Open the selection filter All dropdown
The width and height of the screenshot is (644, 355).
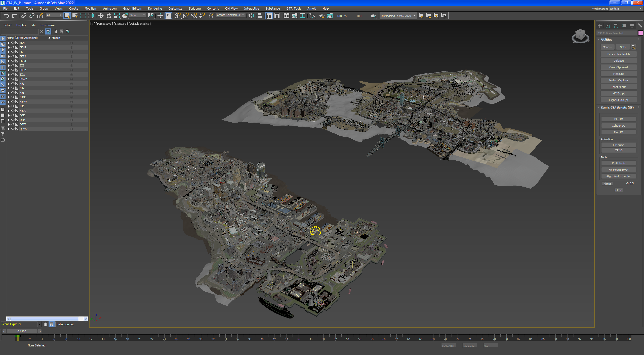54,15
